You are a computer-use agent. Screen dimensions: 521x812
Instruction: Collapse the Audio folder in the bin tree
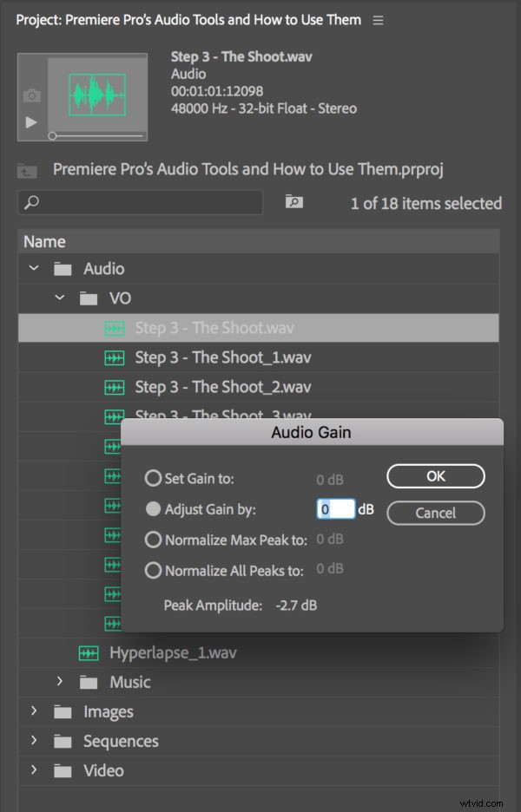pyautogui.click(x=34, y=268)
